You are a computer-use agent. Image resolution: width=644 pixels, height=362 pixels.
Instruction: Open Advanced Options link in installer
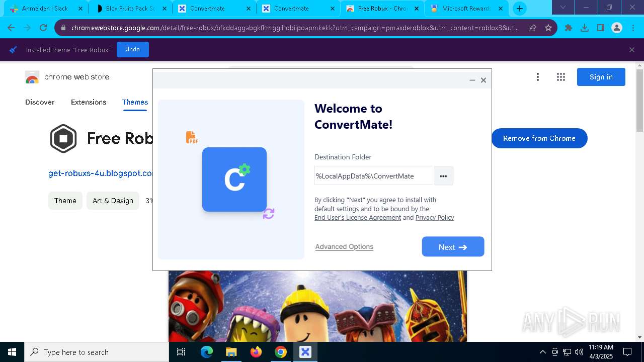pyautogui.click(x=344, y=246)
